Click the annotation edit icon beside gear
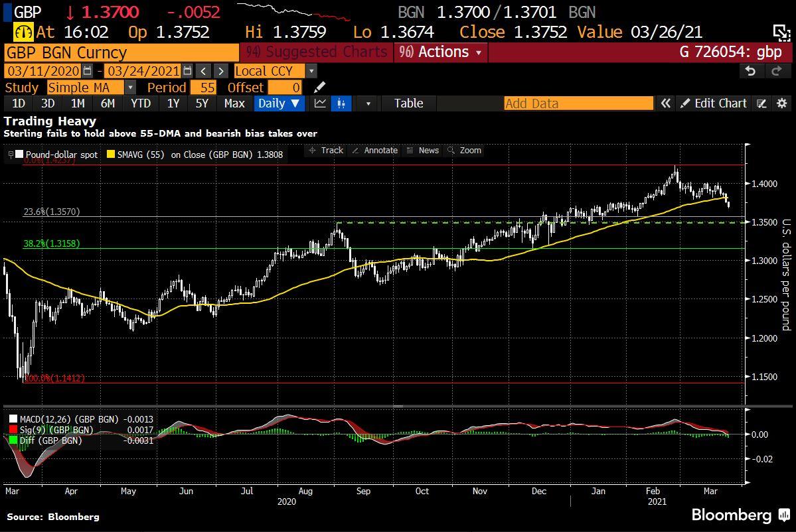The height and width of the screenshot is (532, 796). 761,103
